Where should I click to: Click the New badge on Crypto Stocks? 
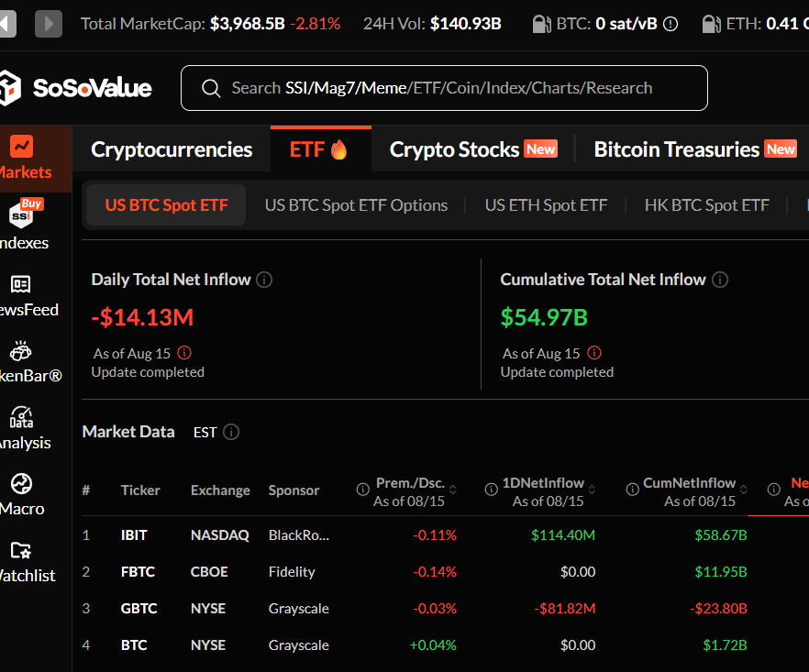click(x=541, y=149)
